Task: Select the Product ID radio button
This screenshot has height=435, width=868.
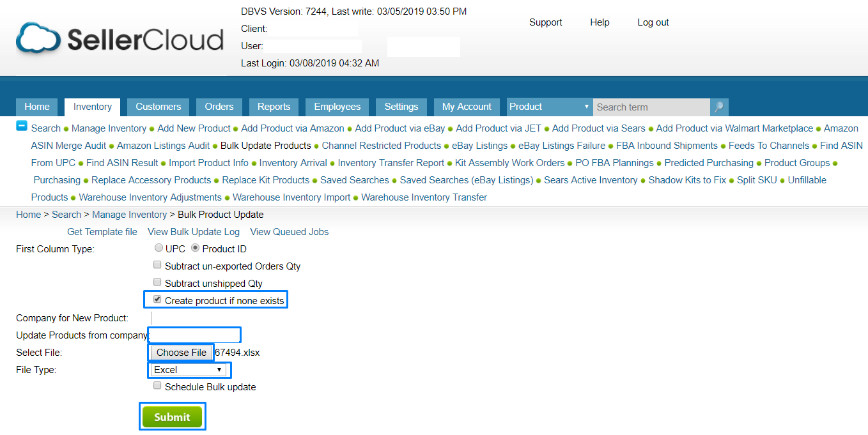Action: click(x=196, y=248)
